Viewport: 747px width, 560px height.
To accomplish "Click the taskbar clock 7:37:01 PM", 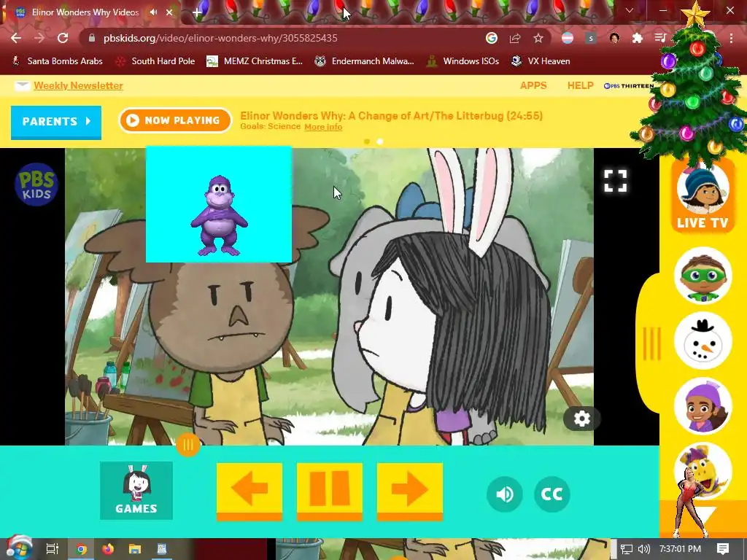I will (x=680, y=549).
